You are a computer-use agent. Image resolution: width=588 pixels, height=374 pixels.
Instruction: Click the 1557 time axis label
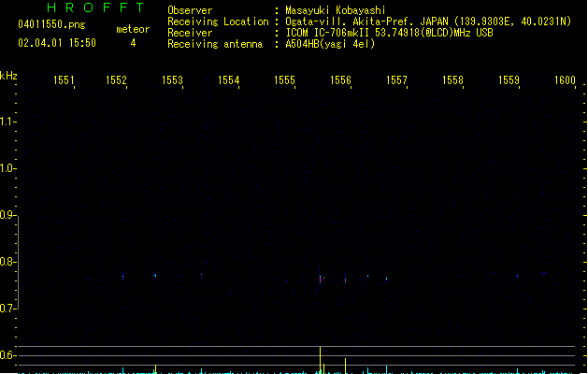tap(396, 80)
